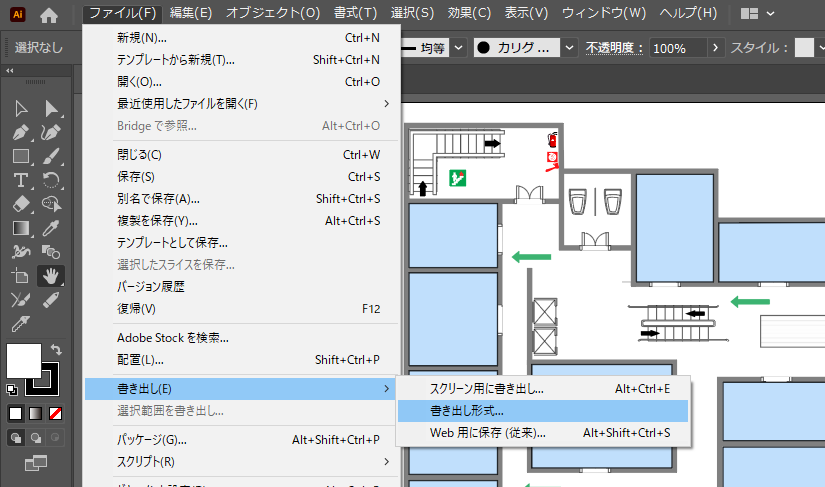Select the Direct Selection tool

point(51,109)
